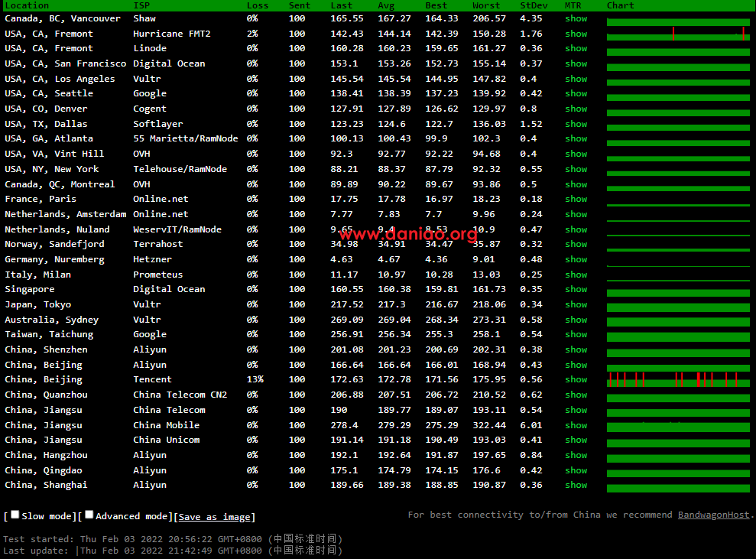756x559 pixels.
Task: Enable the Slow mode checkbox
Action: (15, 515)
